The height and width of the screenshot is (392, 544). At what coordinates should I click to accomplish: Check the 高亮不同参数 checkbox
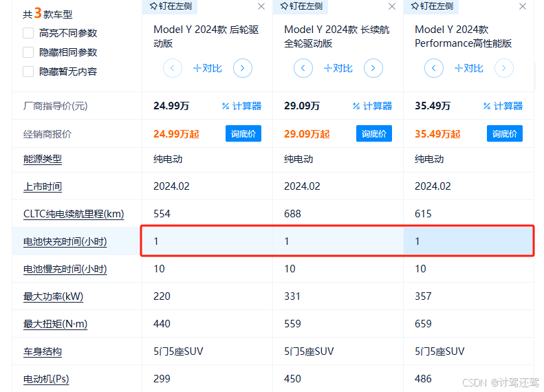(28, 33)
